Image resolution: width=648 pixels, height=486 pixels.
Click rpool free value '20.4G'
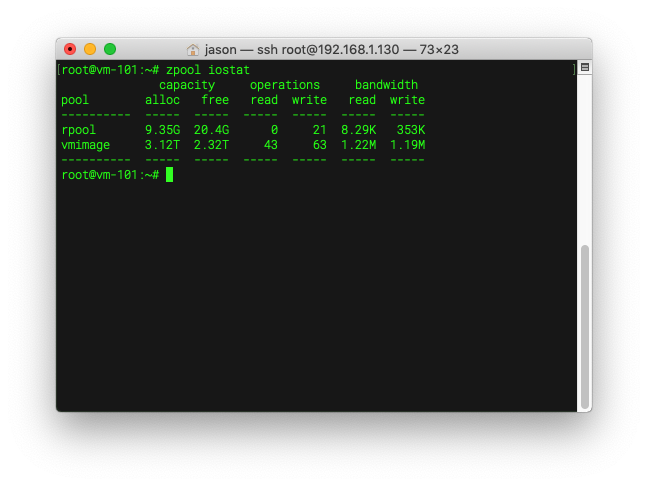211,130
